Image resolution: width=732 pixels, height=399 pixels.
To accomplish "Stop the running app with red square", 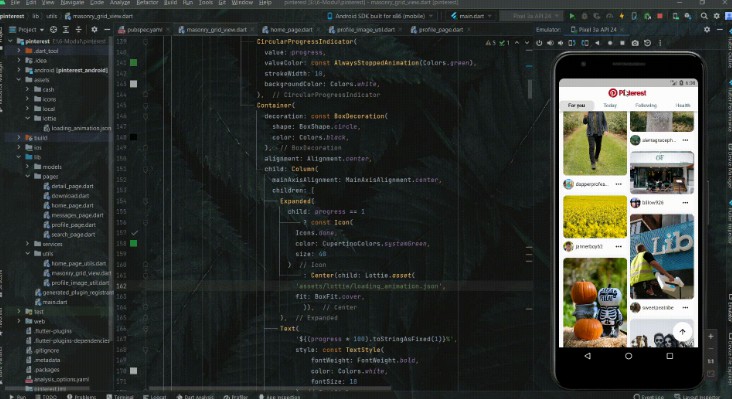I will pos(660,16).
